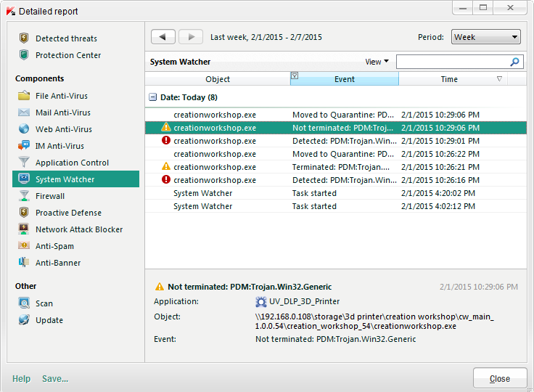Collapse the Date: Today group
Image resolution: width=534 pixels, height=392 pixels.
tap(153, 97)
